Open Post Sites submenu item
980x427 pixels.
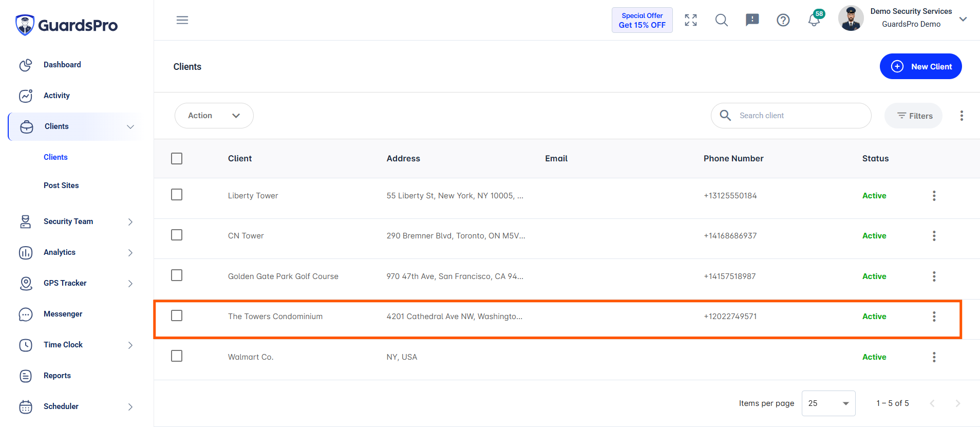coord(61,185)
